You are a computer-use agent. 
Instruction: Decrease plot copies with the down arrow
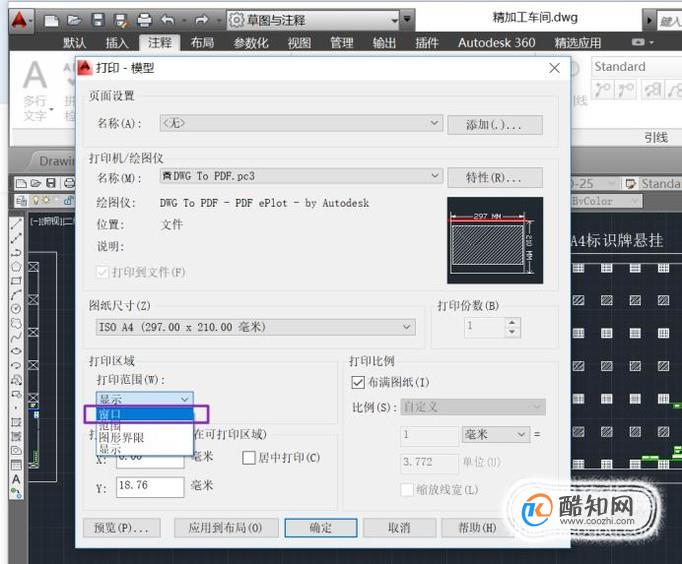coord(512,332)
